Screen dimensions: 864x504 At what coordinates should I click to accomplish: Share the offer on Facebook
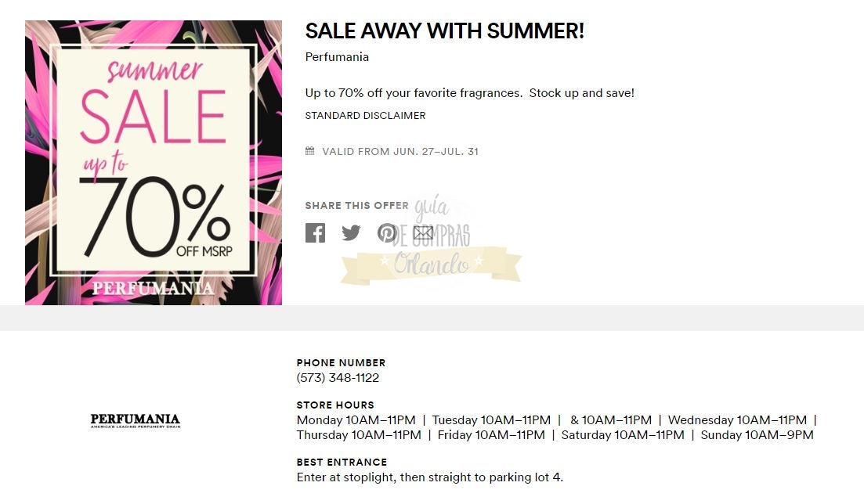click(315, 232)
